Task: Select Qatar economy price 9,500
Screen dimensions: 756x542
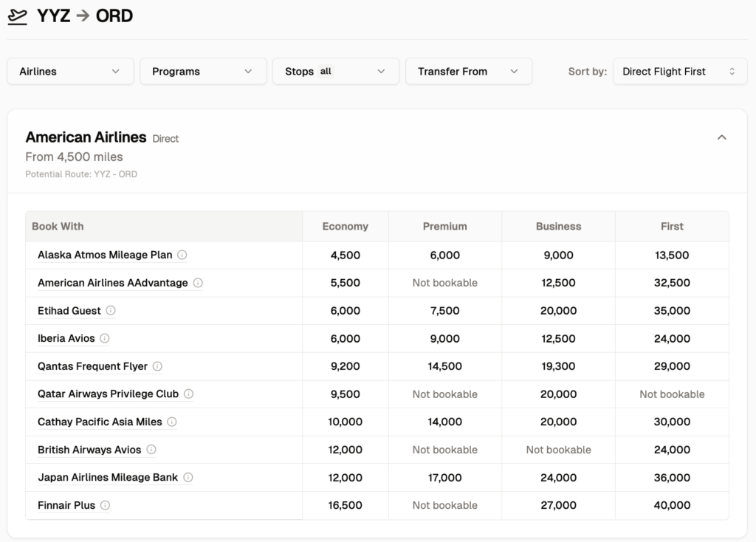Action: 346,394
